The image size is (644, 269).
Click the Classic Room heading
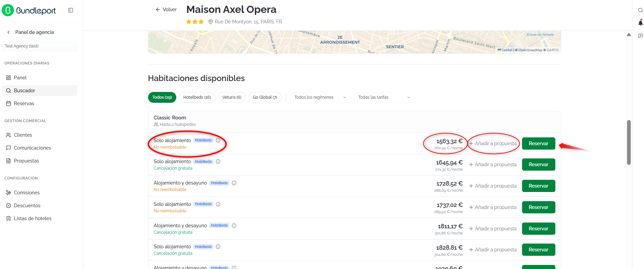point(170,118)
